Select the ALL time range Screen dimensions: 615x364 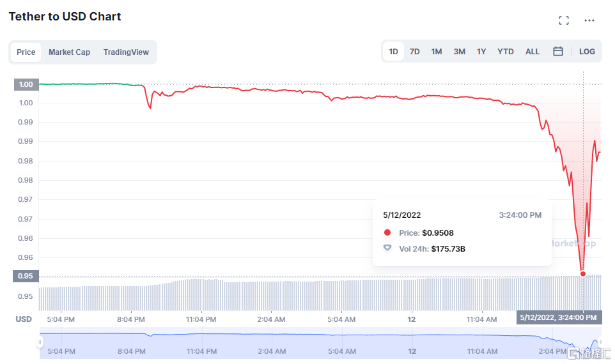click(x=533, y=51)
